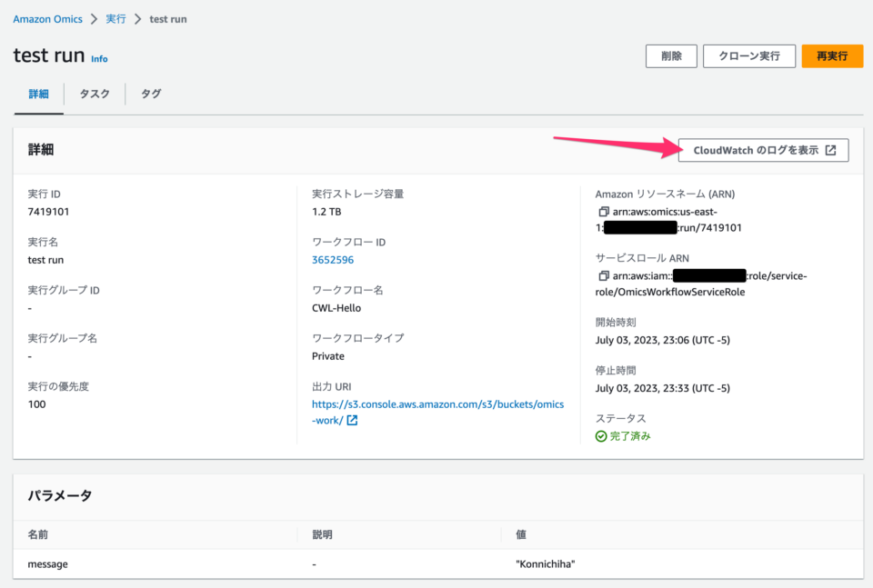The width and height of the screenshot is (873, 588).
Task: Click the 名前 column header
Action: click(x=38, y=534)
